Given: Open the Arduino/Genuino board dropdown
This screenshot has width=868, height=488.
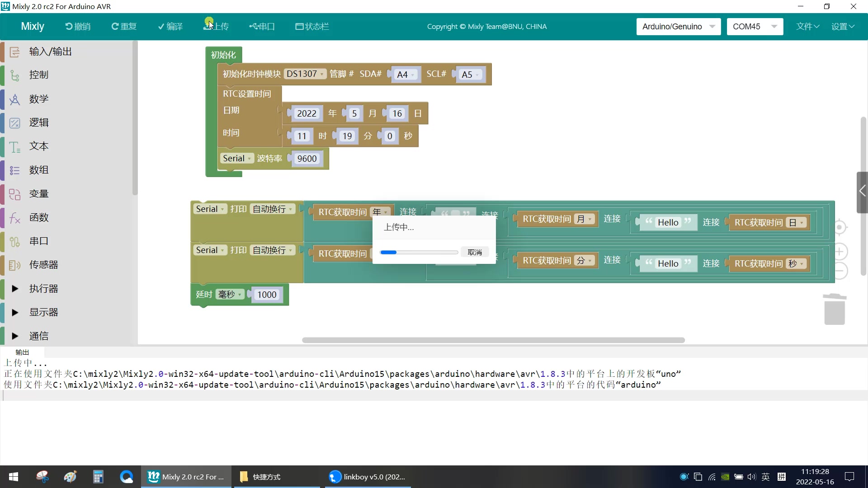Looking at the screenshot, I should 678,26.
